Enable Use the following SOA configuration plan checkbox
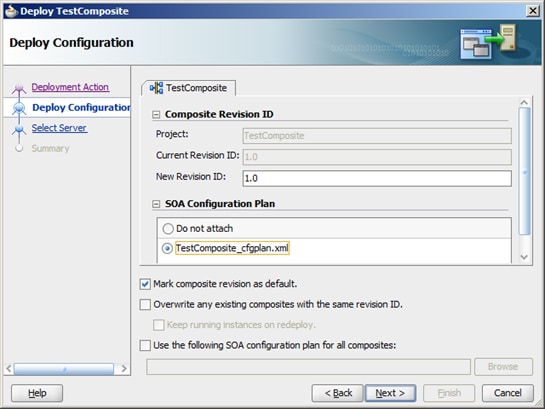 [145, 345]
